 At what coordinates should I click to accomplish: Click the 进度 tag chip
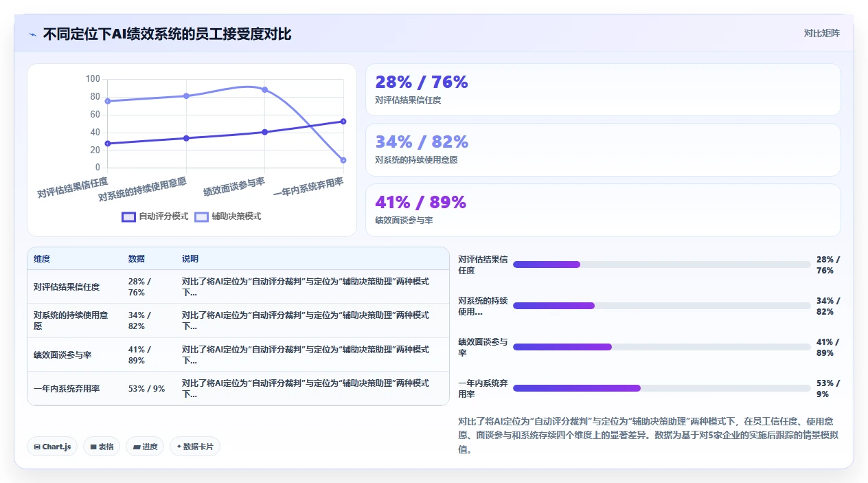click(145, 447)
